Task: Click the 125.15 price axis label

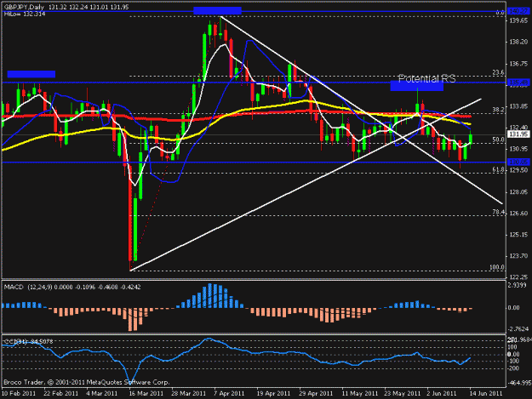Action: (518, 235)
